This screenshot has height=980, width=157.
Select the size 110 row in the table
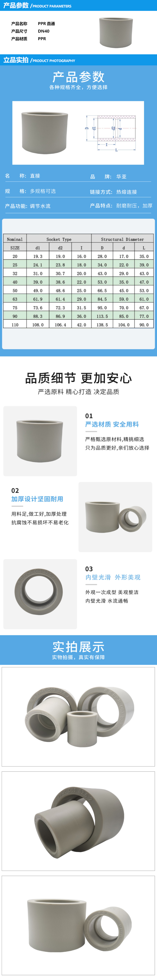[x=78, y=325]
